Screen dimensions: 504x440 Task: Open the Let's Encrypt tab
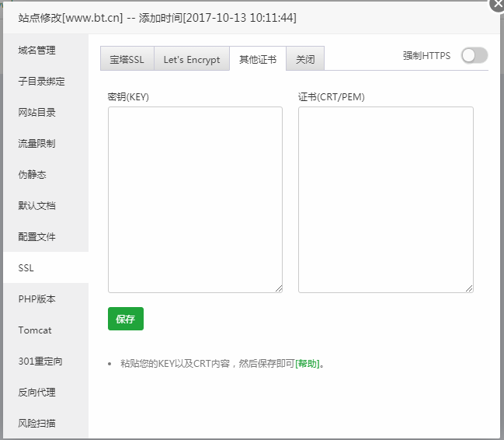click(x=192, y=59)
